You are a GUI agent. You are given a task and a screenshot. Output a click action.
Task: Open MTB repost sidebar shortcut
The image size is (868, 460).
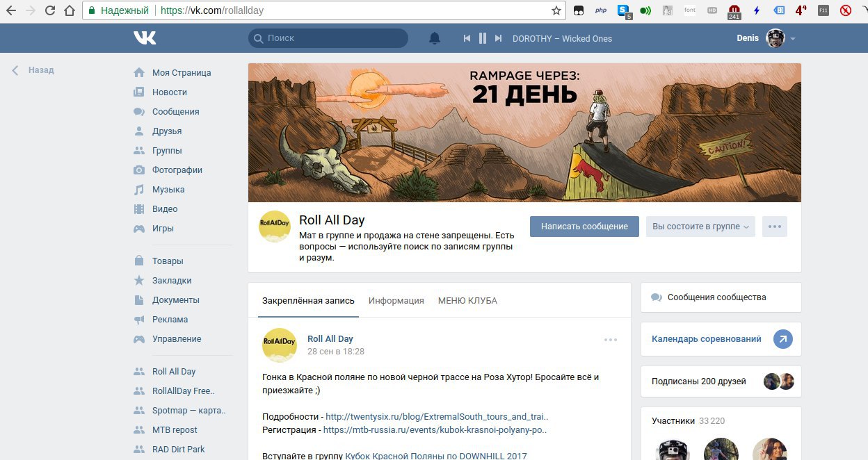[175, 430]
